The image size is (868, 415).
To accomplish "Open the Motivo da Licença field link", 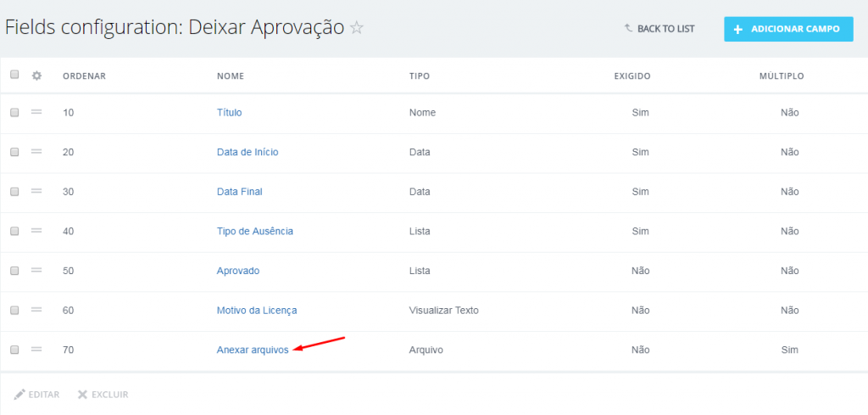I will 257,311.
